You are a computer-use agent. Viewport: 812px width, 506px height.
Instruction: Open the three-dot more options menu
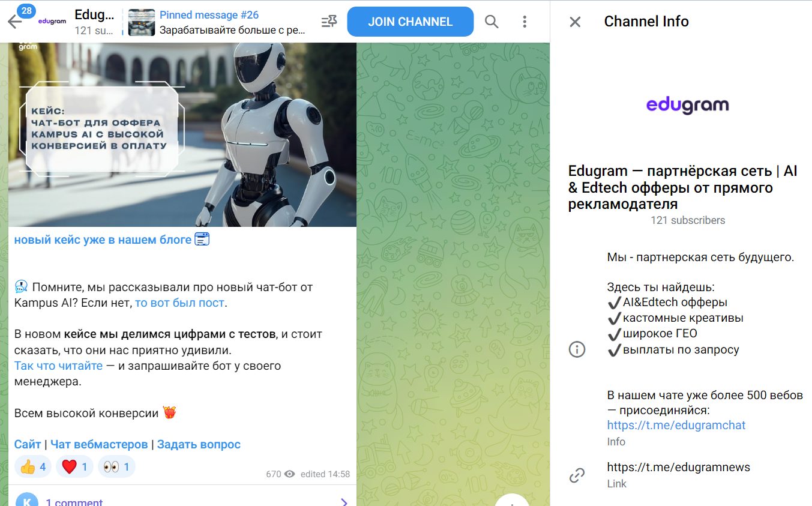[525, 22]
